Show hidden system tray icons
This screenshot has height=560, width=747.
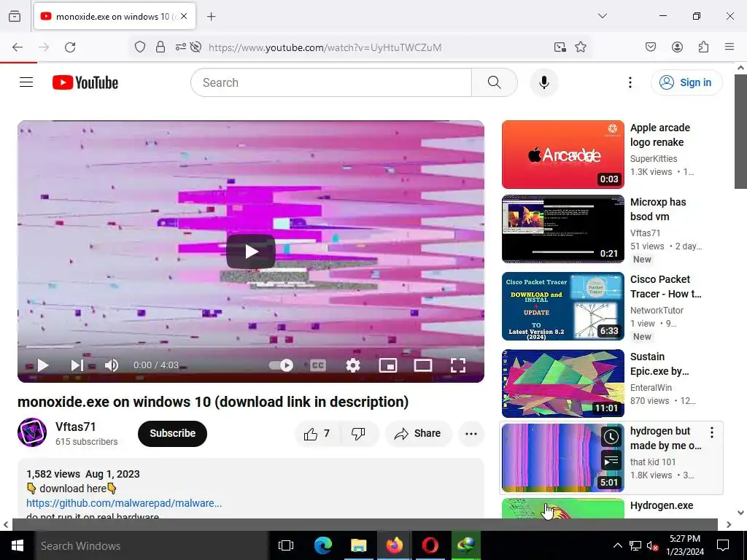tap(617, 545)
